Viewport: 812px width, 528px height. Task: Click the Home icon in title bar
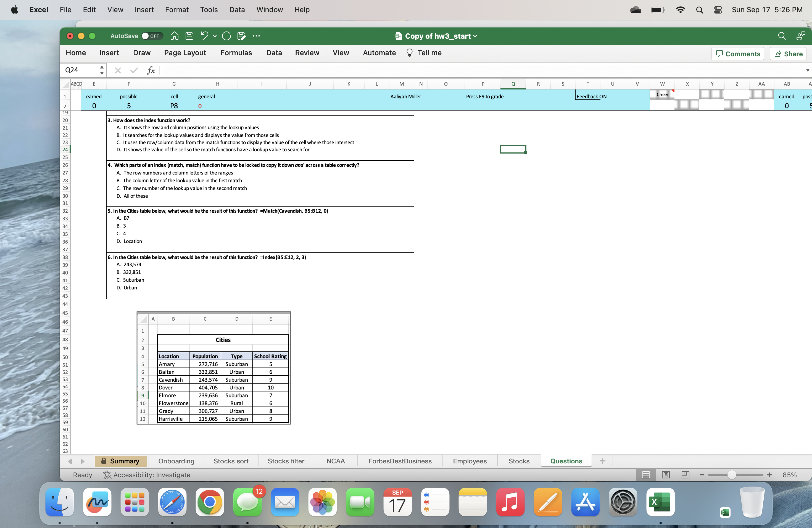174,36
